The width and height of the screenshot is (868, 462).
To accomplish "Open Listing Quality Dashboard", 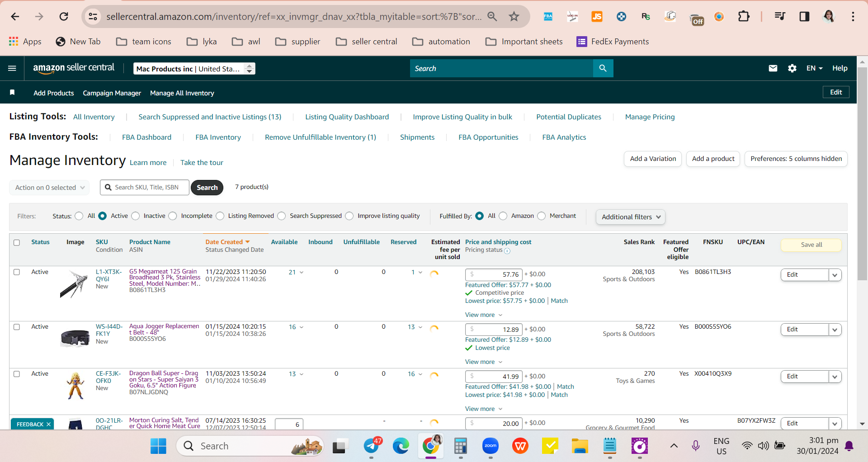I will 347,117.
